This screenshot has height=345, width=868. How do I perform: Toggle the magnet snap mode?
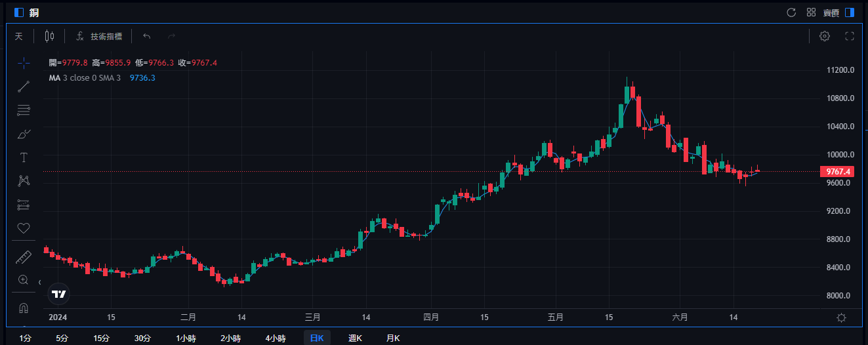(x=24, y=308)
